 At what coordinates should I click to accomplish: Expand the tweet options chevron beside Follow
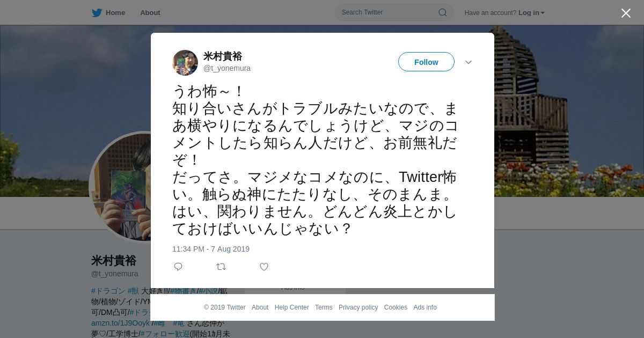[x=469, y=62]
